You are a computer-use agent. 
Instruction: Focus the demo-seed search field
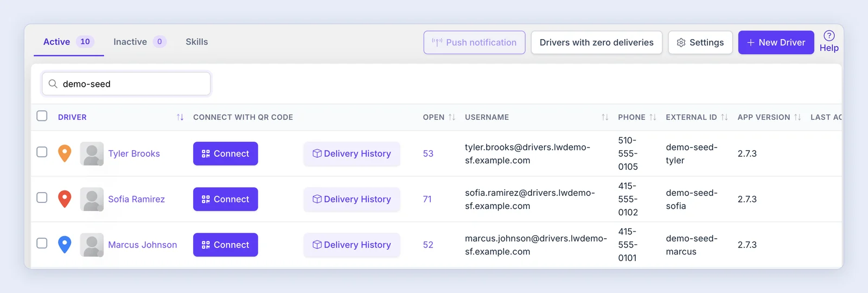click(126, 84)
